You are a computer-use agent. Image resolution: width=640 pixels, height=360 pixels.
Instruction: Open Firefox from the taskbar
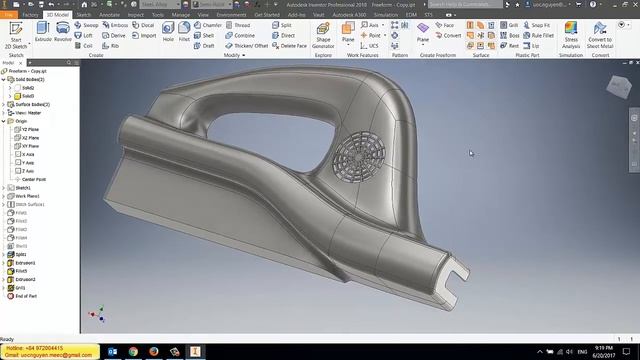coord(154,351)
